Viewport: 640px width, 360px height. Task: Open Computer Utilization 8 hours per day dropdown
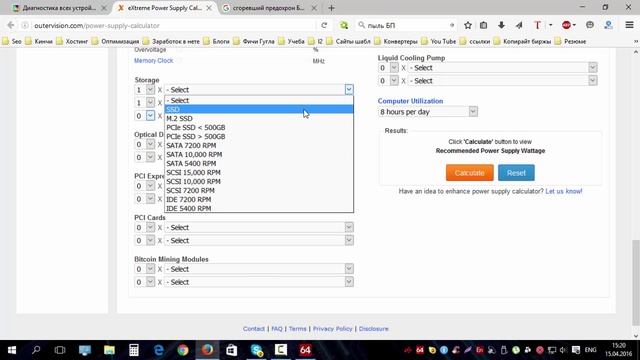click(427, 112)
